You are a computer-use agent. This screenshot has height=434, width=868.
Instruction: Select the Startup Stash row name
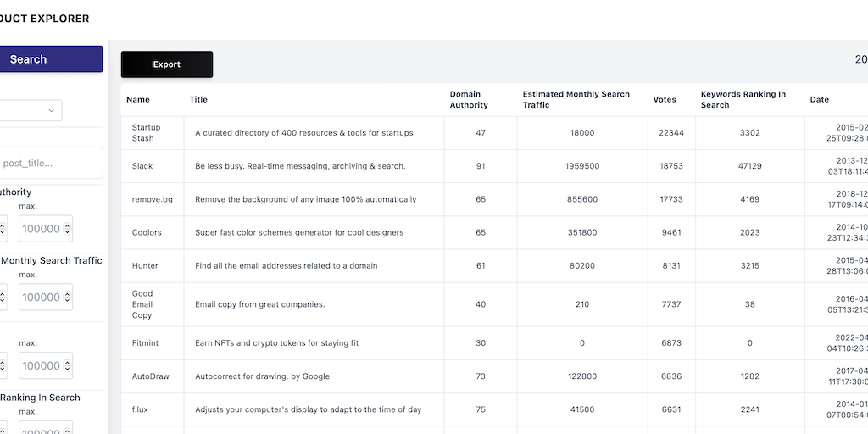tap(146, 133)
